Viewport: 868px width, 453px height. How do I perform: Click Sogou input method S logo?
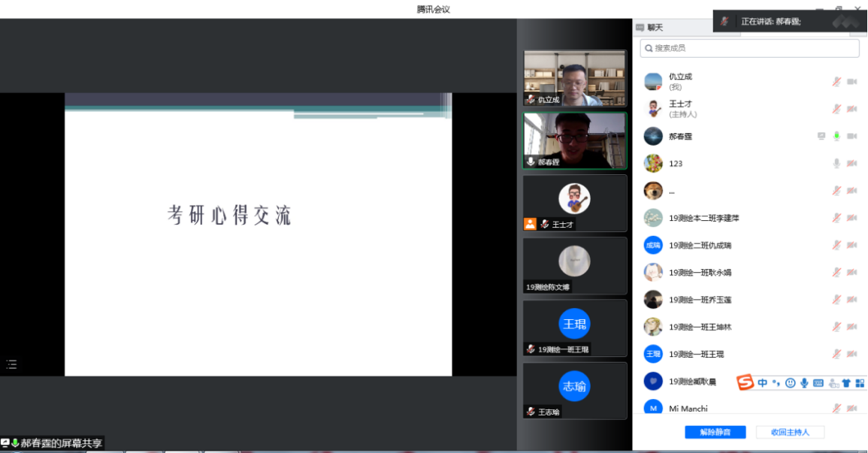click(744, 383)
